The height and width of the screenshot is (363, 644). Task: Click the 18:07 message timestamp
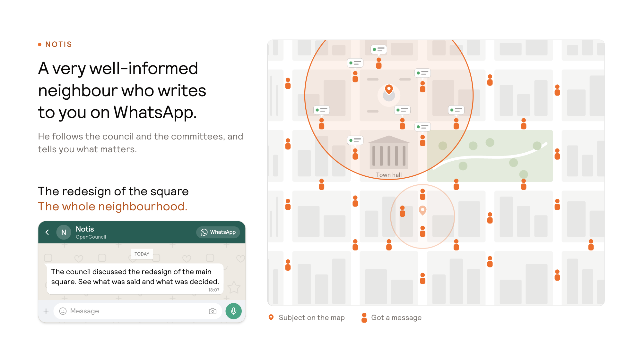[214, 290]
